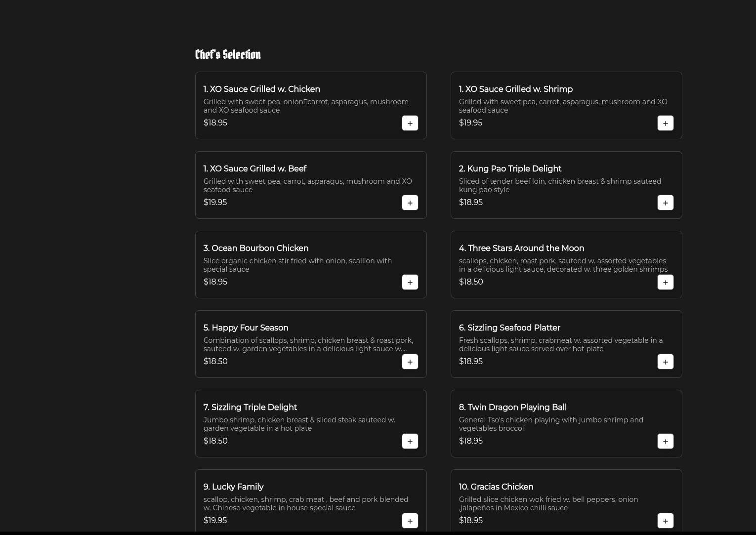The width and height of the screenshot is (756, 535).
Task: Click the "Grilled slice chicken wok fried" description
Action: tap(548, 503)
